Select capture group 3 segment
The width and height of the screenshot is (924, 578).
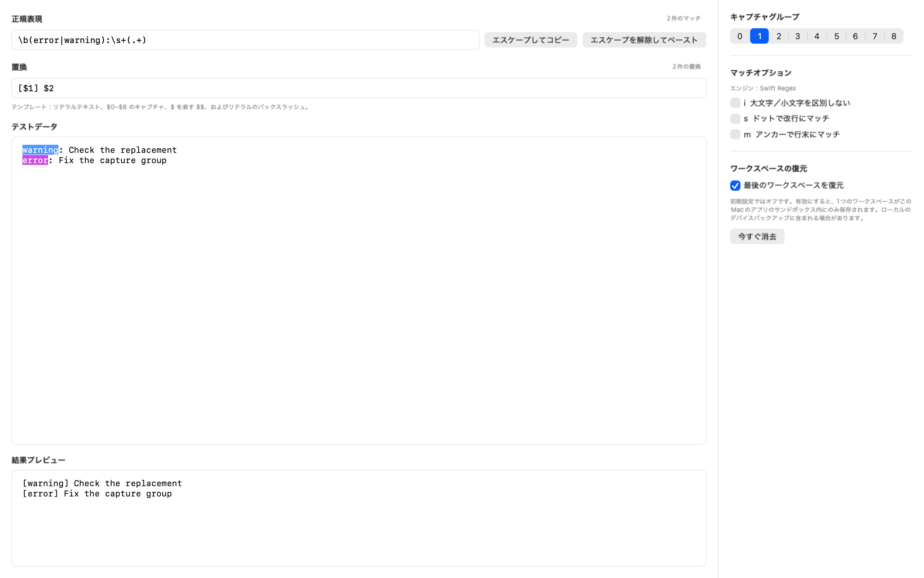click(x=797, y=36)
